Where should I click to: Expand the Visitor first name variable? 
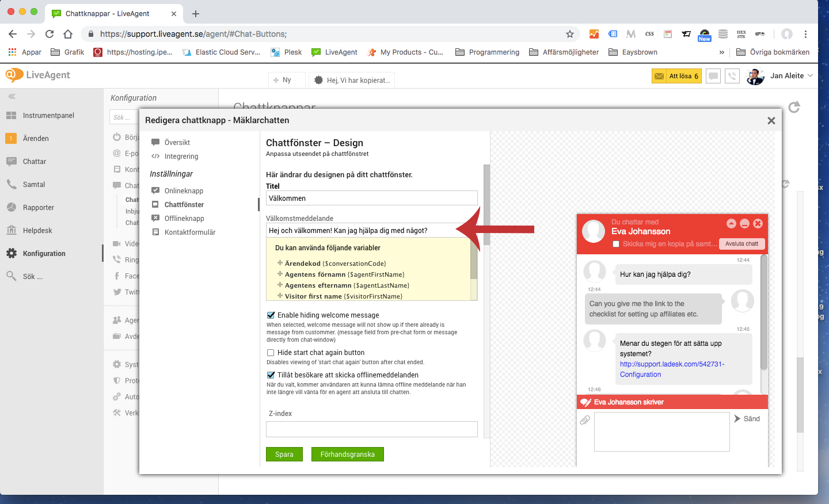click(280, 296)
